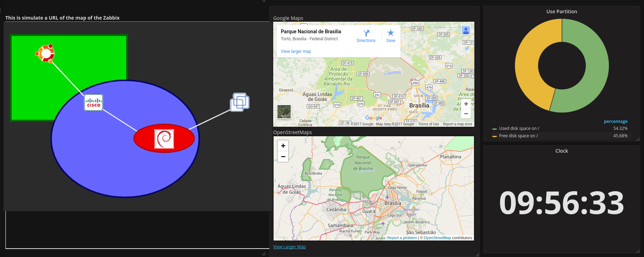
Task: Click the Paranoá label on OpenStreetMap
Action: pyautogui.click(x=419, y=199)
